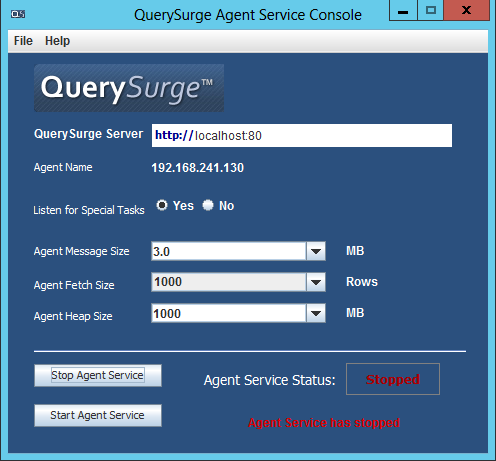This screenshot has width=496, height=461.
Task: Click the QuerySurge Server URL field
Action: pyautogui.click(x=302, y=135)
